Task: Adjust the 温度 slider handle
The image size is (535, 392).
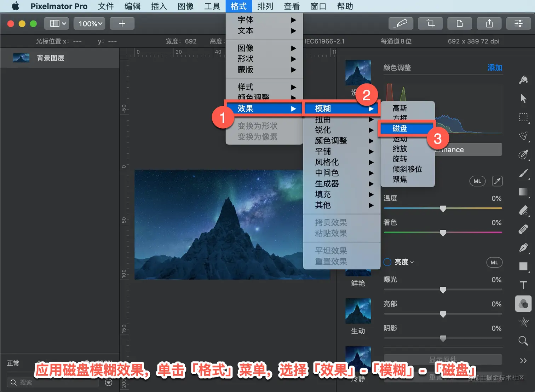Action: click(443, 209)
